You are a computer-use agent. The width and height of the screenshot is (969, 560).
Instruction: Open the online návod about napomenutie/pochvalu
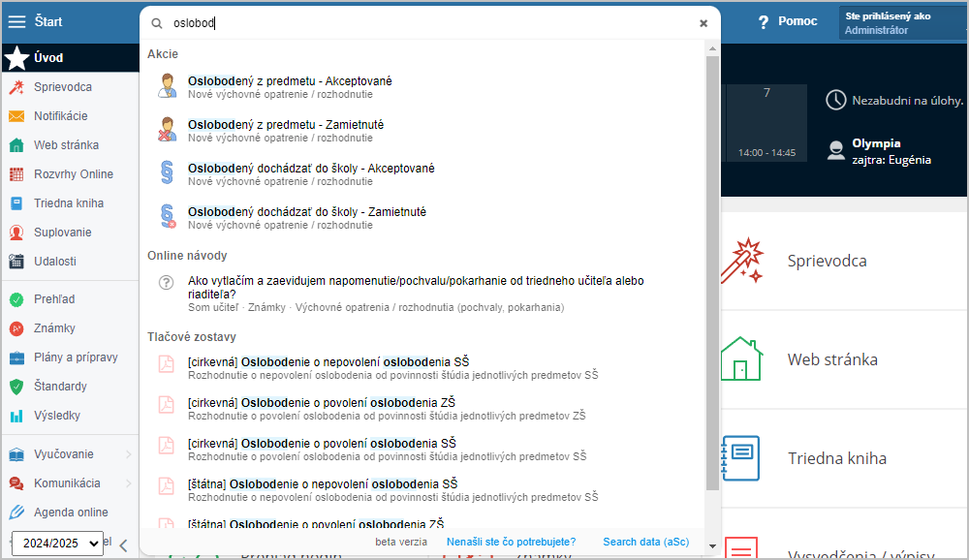pos(422,294)
